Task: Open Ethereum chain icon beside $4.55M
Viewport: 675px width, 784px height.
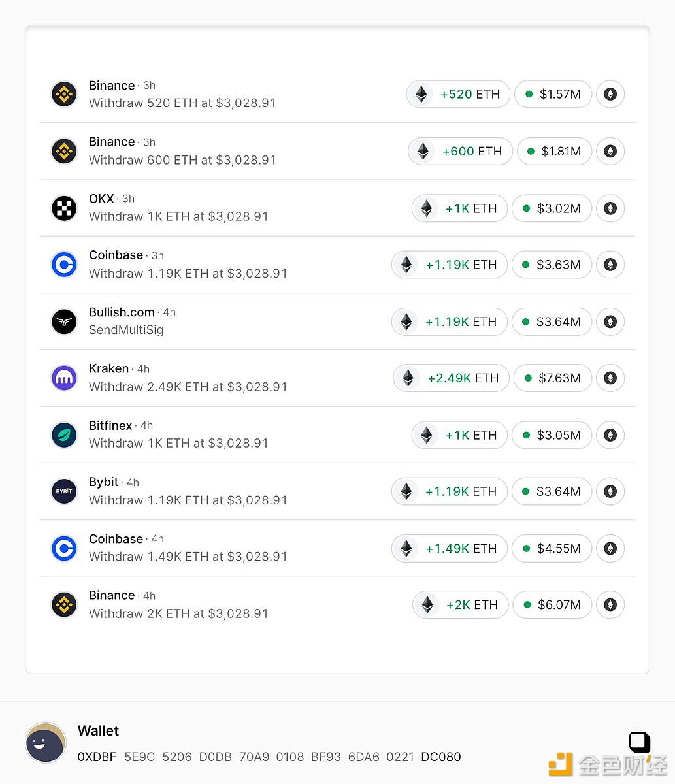Action: [610, 548]
